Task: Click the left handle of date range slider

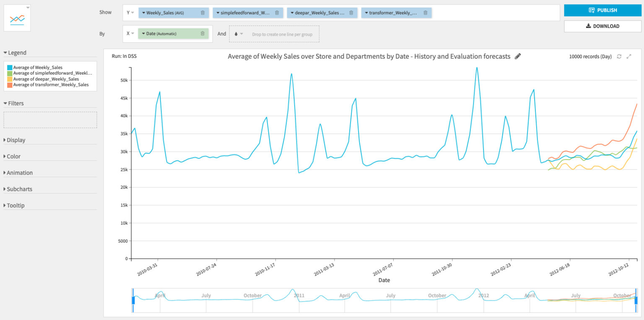Action: click(133, 300)
